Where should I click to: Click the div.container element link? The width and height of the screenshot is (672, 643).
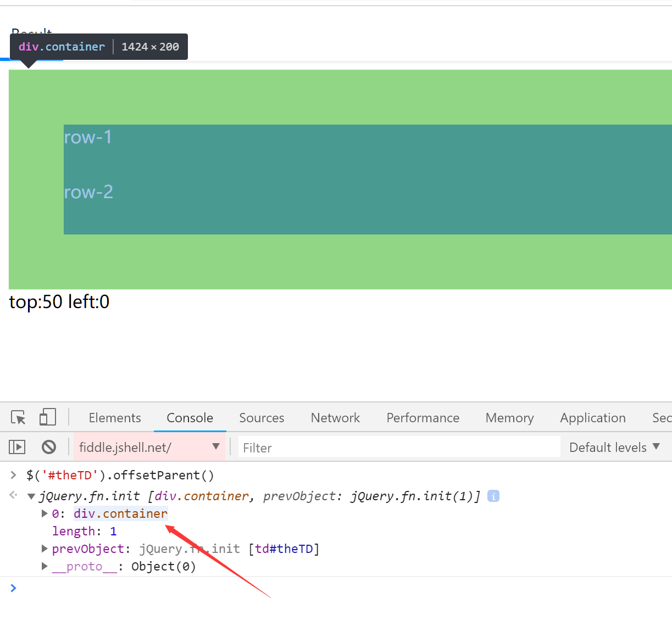point(121,513)
